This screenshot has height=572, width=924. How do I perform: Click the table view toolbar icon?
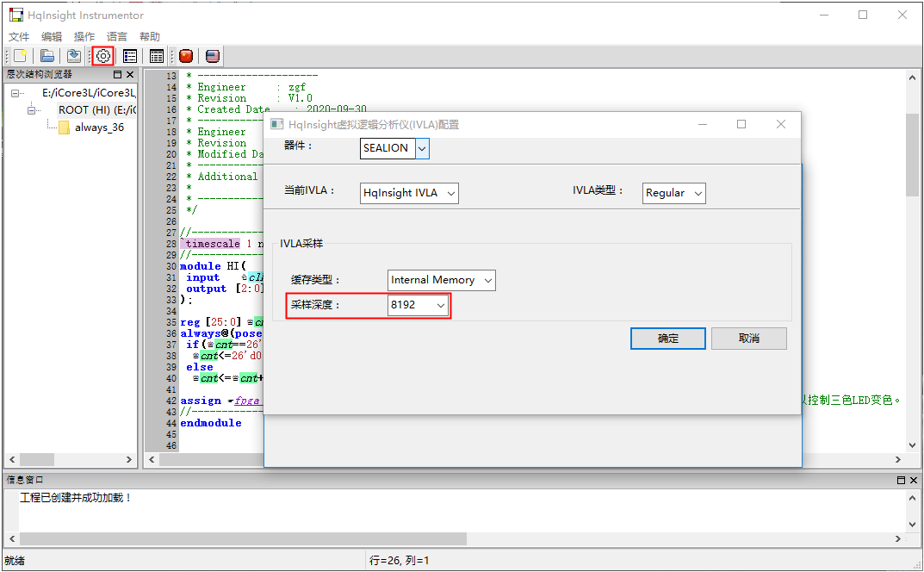[157, 56]
